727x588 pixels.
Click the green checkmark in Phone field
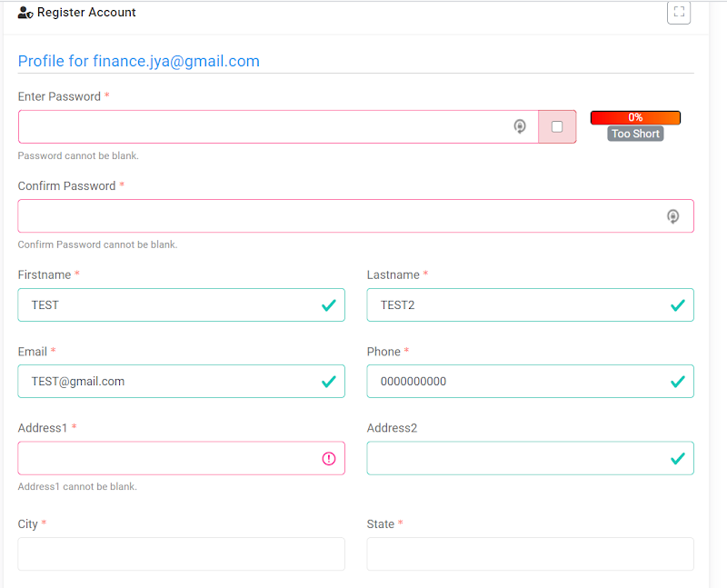(x=678, y=382)
